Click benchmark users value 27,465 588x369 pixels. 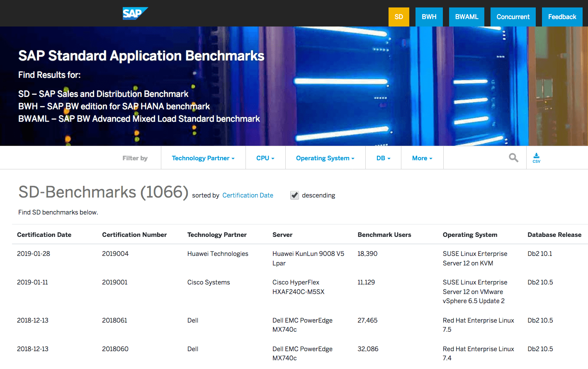tap(367, 321)
